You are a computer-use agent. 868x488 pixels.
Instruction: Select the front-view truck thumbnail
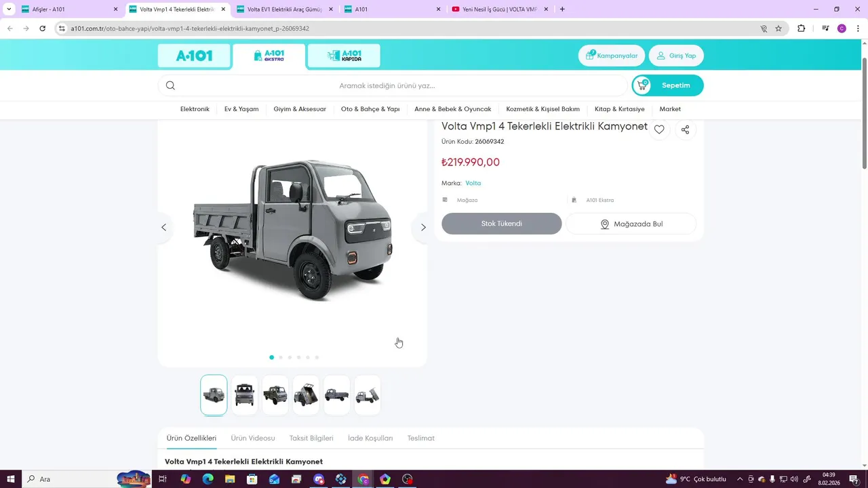click(x=245, y=395)
